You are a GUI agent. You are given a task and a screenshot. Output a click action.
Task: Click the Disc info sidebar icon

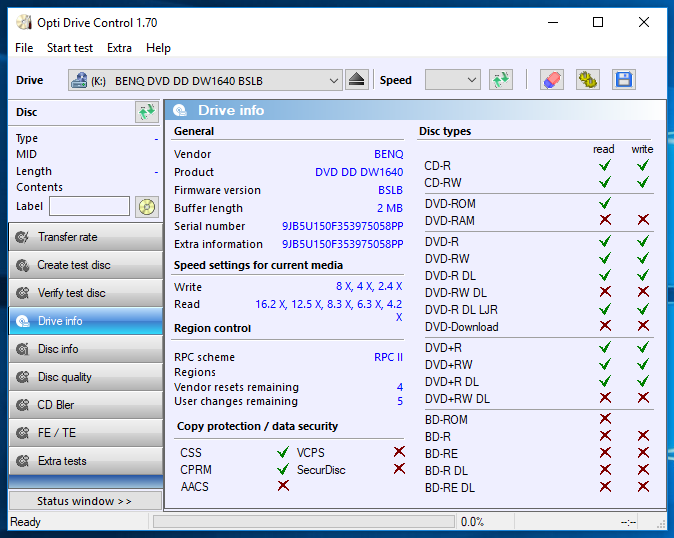point(22,349)
